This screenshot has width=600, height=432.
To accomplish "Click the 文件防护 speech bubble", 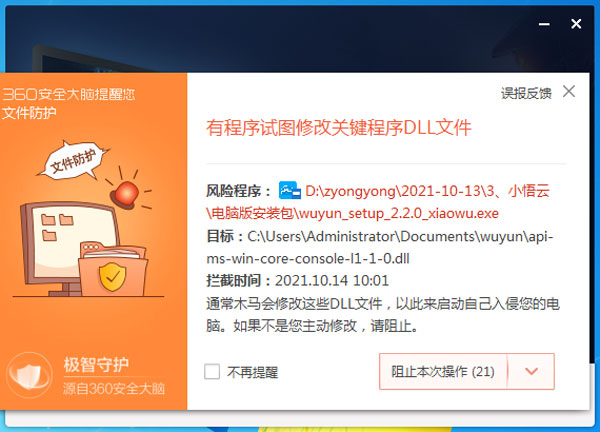I will click(73, 161).
